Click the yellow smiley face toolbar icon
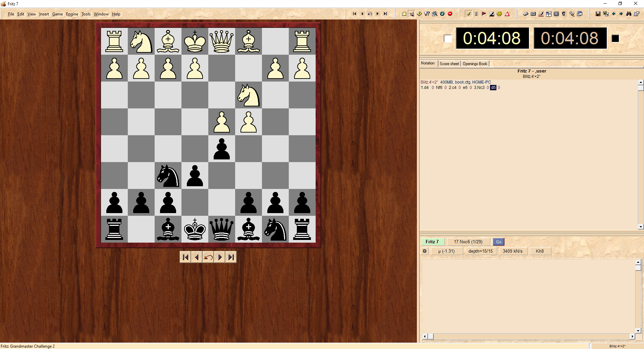The width and height of the screenshot is (644, 349). click(499, 14)
